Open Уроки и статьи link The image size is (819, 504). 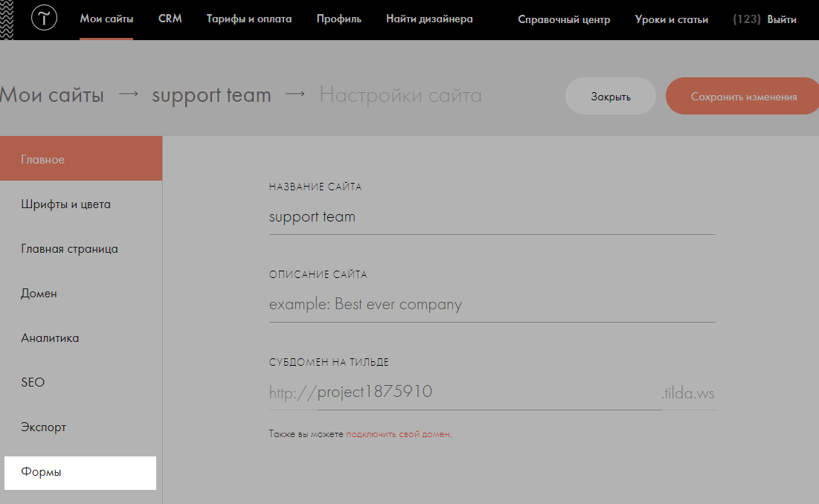click(672, 20)
